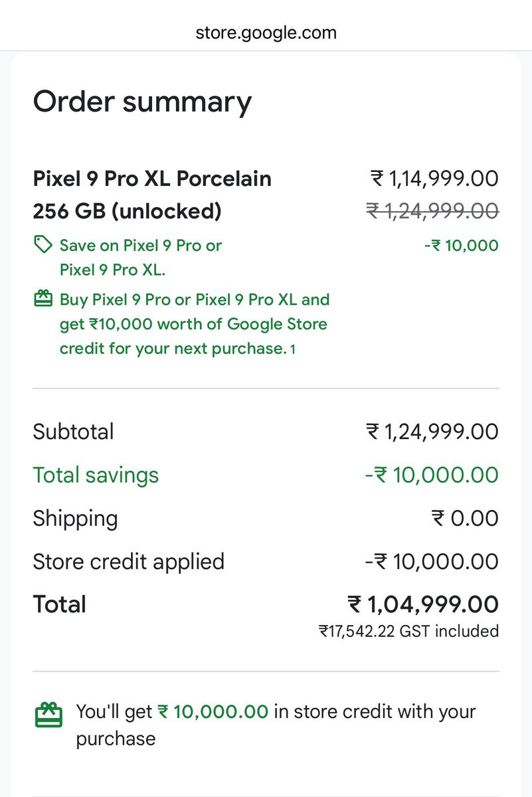Viewport: 532px width, 797px height.
Task: Click the ₹0.00 Shipping amount
Action: (x=465, y=518)
